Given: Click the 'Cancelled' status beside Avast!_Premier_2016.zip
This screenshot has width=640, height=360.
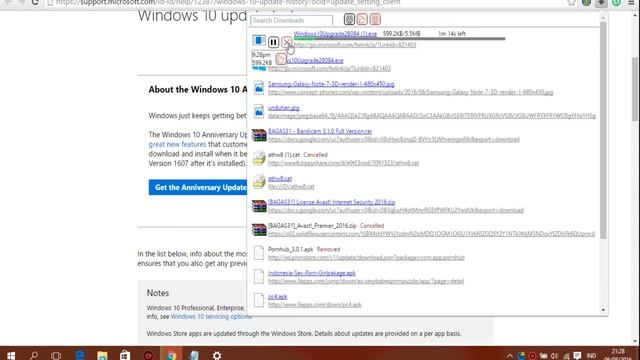Looking at the screenshot, I should coord(372,225).
